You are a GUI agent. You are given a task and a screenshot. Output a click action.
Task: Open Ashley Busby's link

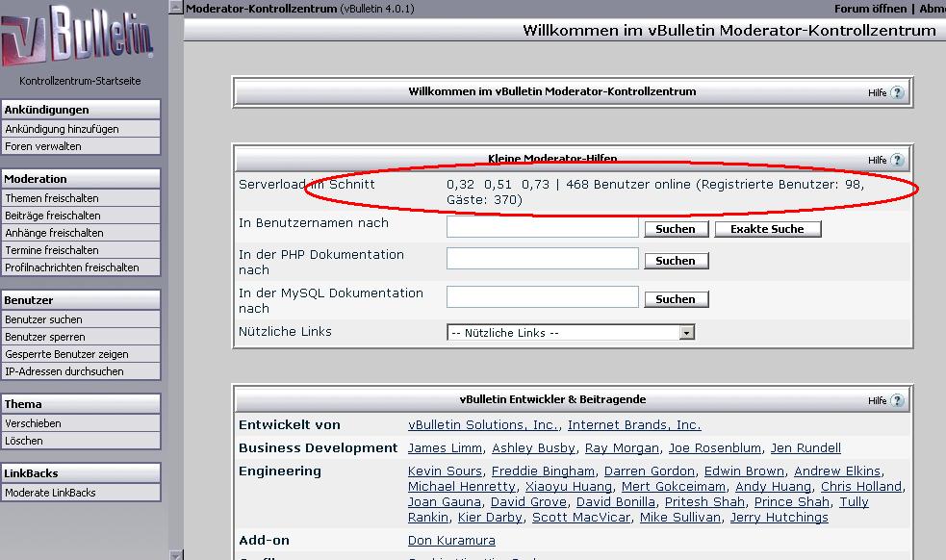point(533,448)
